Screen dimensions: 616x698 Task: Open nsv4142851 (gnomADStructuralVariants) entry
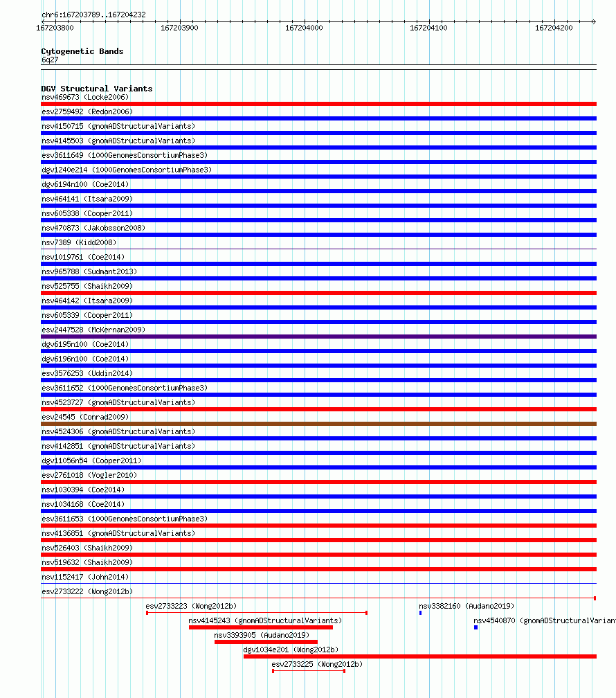pyautogui.click(x=118, y=446)
